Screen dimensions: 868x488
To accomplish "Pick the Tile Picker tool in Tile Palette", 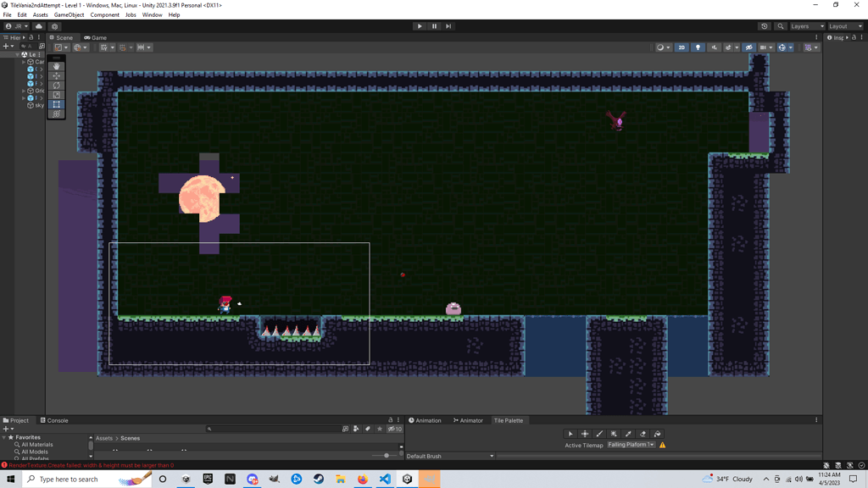I will (627, 434).
